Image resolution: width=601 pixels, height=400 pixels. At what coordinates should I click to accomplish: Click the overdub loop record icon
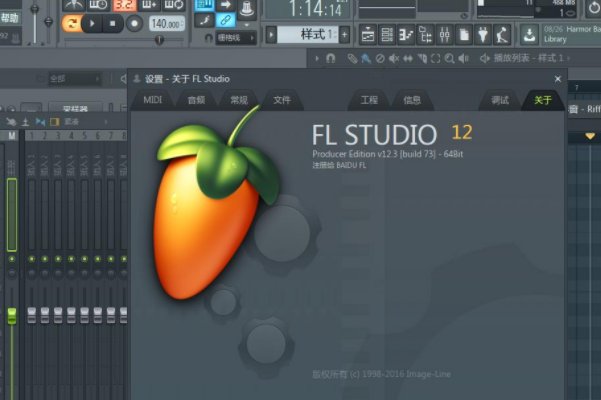[174, 5]
